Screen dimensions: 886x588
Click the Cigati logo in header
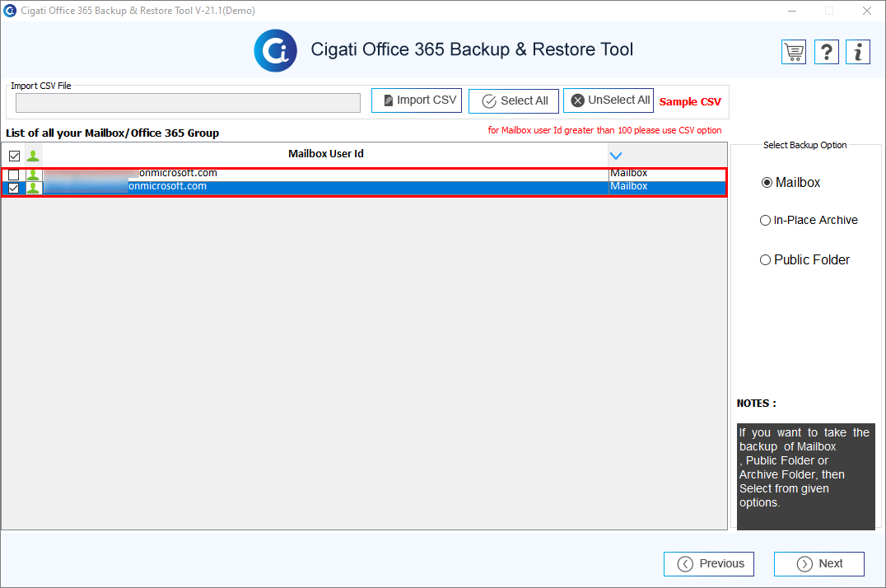(275, 51)
